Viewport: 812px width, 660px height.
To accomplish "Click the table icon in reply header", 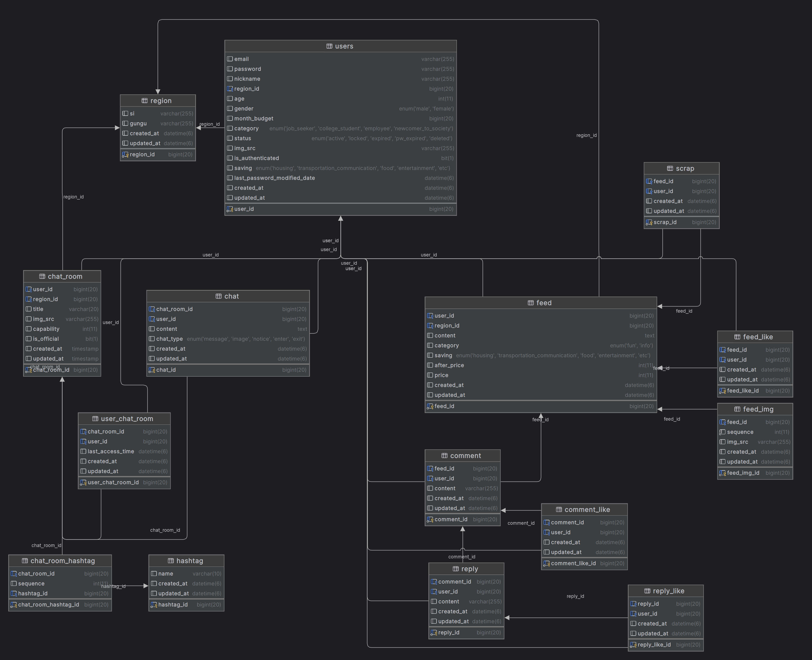I will click(x=455, y=569).
